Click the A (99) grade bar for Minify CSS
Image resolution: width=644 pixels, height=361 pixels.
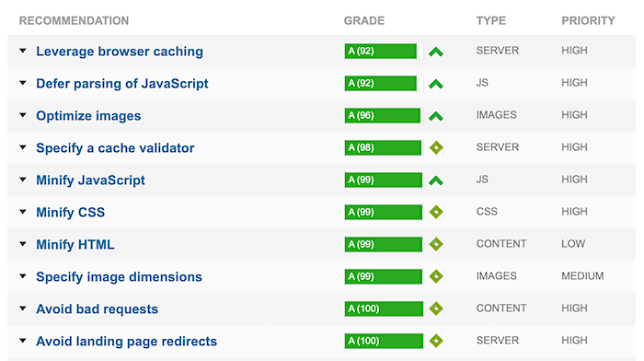click(384, 212)
